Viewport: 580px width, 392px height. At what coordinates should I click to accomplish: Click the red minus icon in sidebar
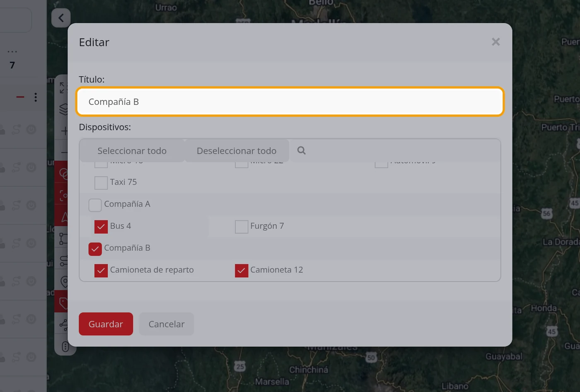[x=20, y=97]
